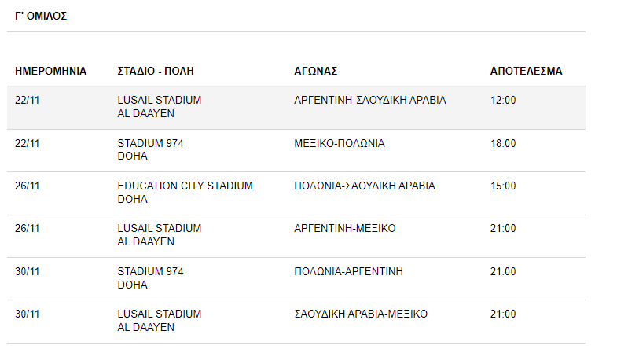Click the Γ' ΟΜΙΛΟΣ group heading

pos(41,17)
